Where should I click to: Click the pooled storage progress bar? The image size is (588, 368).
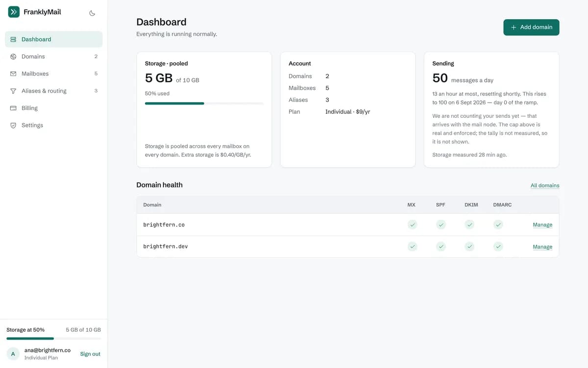click(204, 104)
